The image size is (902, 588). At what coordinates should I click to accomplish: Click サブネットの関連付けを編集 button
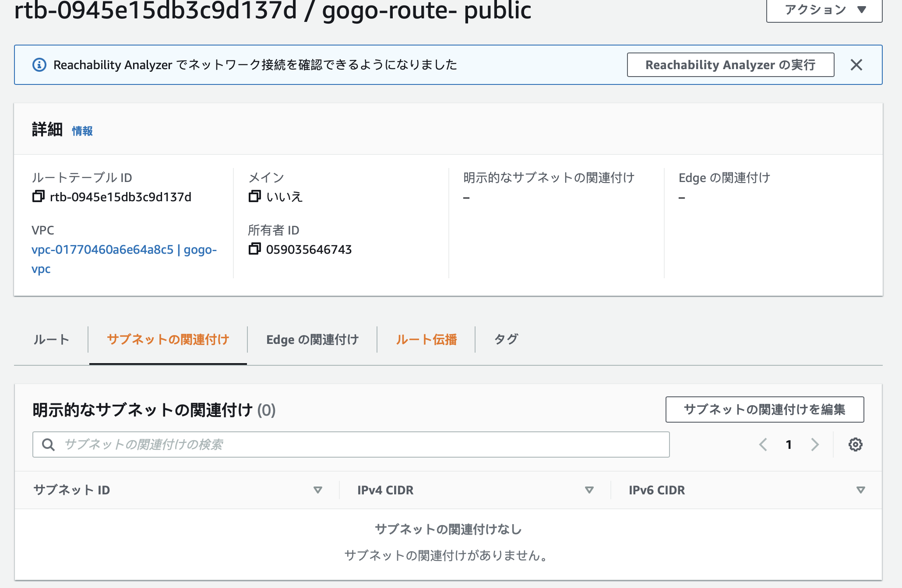(x=765, y=409)
